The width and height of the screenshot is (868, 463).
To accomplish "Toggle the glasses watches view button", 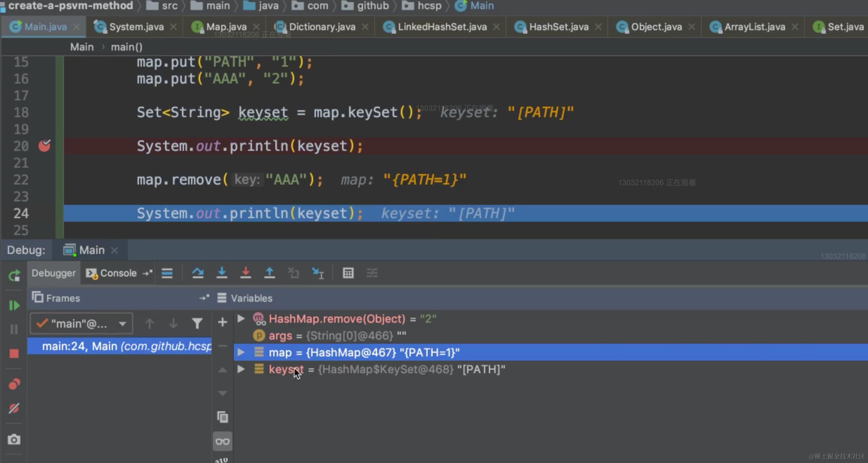I will click(x=222, y=441).
